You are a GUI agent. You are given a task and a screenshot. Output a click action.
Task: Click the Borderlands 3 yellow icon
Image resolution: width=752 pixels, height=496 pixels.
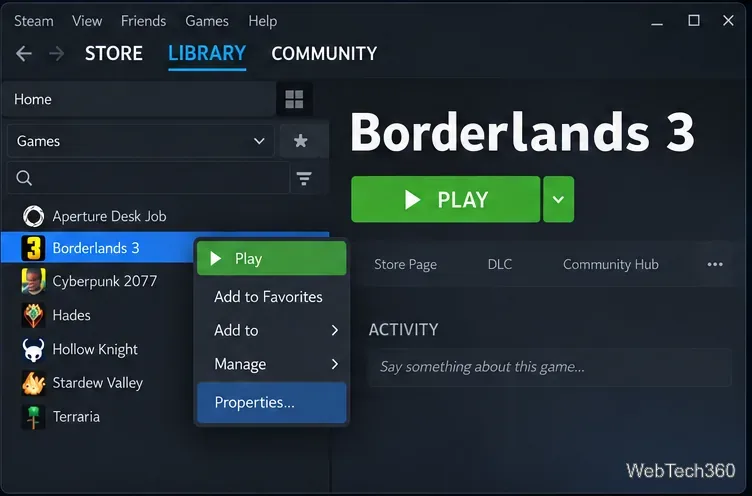(x=34, y=248)
